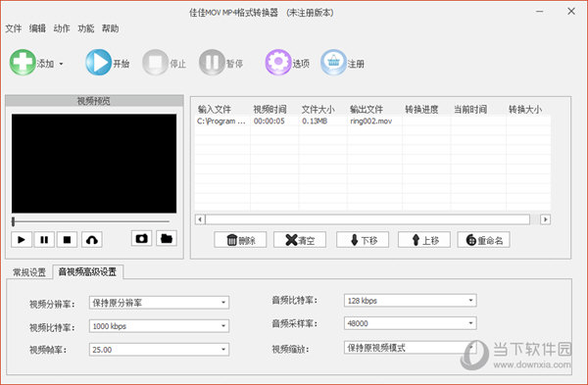The width and height of the screenshot is (588, 385).
Task: Click file list scroll left arrow
Action: click(200, 219)
